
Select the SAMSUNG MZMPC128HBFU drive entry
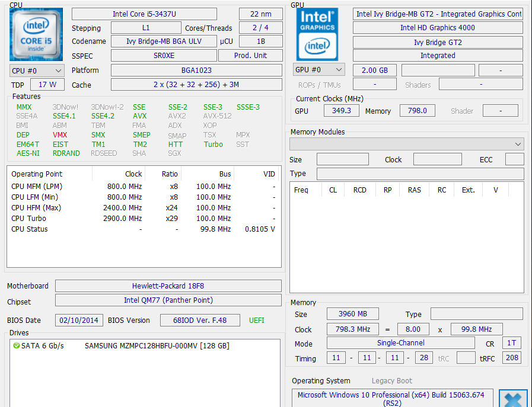[x=145, y=345]
